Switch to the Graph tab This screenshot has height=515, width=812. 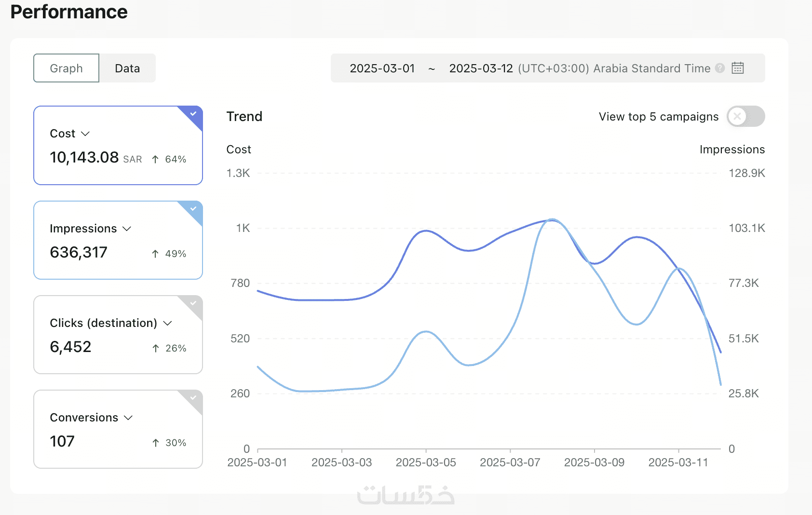click(66, 68)
